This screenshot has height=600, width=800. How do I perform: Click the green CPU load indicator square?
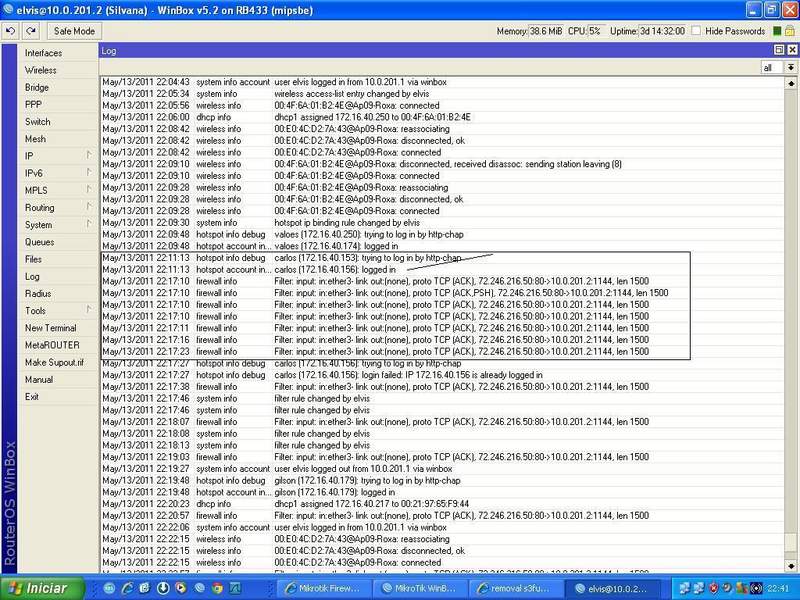click(x=777, y=31)
